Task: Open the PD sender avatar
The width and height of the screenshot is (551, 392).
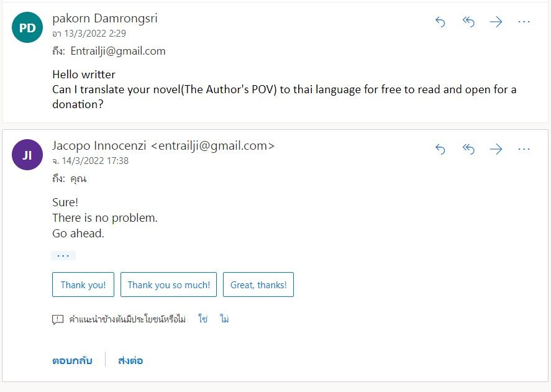Action: (x=27, y=27)
